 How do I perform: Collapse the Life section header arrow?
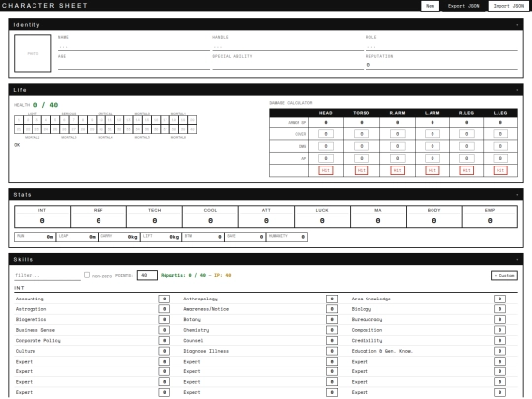pyautogui.click(x=517, y=90)
